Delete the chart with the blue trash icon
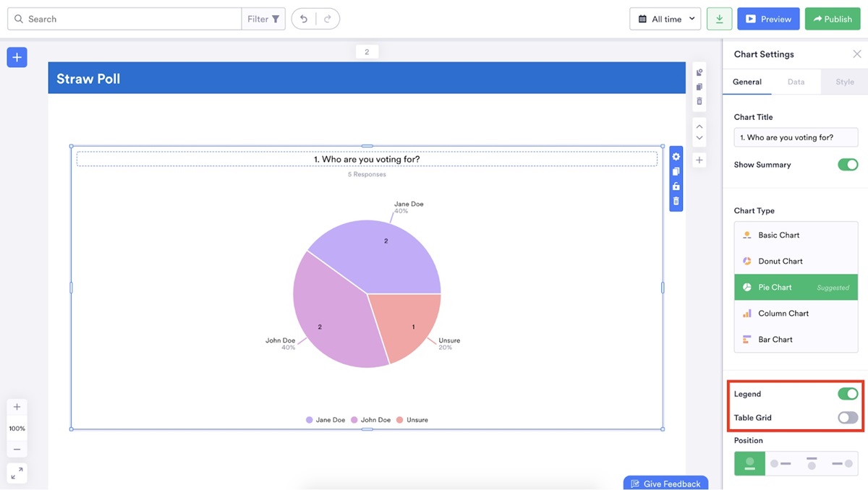Screen dimensions: 868x490 point(675,202)
